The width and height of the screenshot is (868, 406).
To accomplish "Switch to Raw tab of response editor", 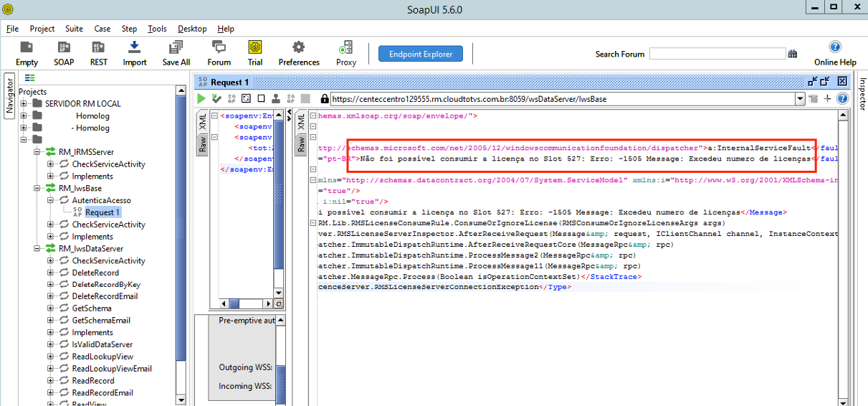I will tap(302, 146).
